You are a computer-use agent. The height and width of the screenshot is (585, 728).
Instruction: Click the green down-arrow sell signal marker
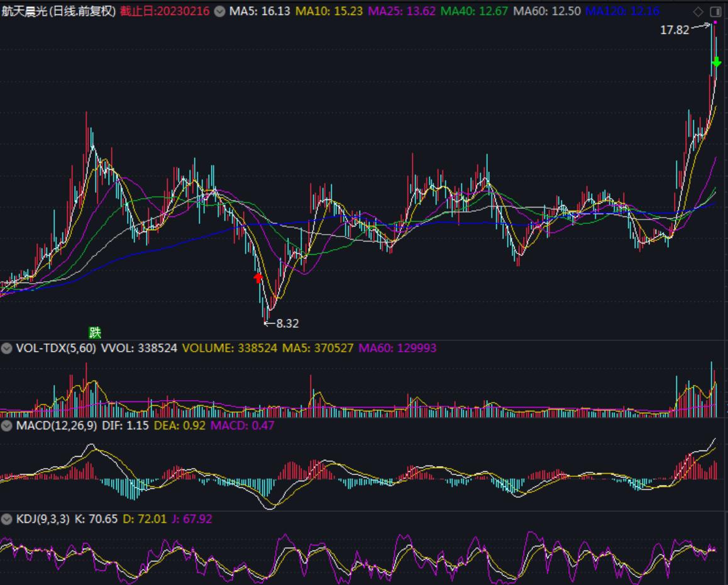point(717,62)
